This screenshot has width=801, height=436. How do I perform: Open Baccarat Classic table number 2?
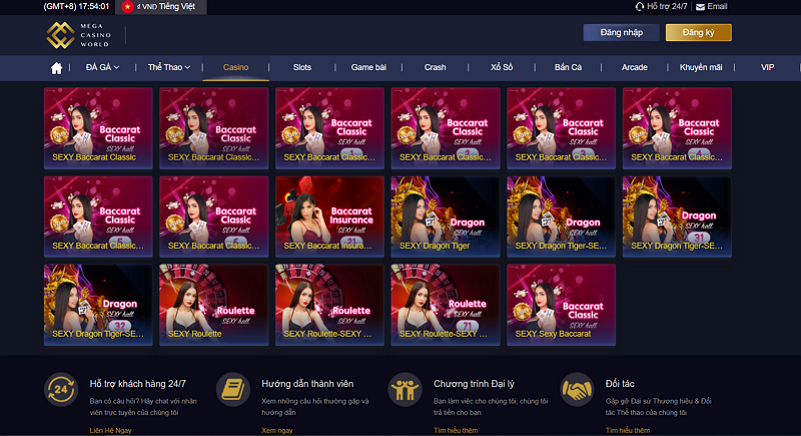[x=445, y=128]
